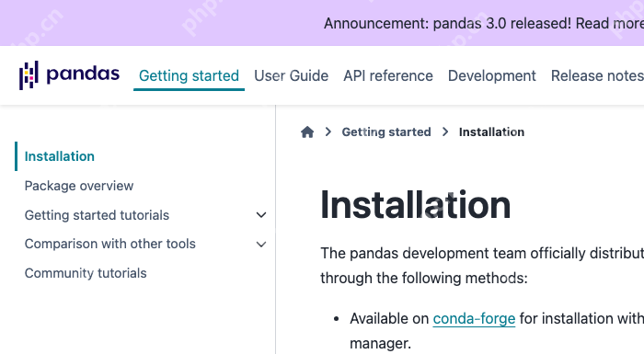
Task: Expand the Comparison with other tools chevron
Action: (261, 245)
